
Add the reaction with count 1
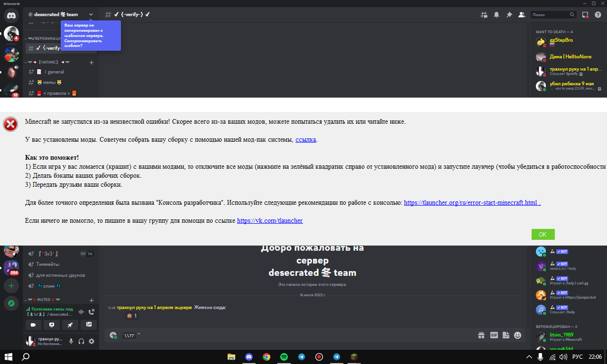pyautogui.click(x=131, y=316)
